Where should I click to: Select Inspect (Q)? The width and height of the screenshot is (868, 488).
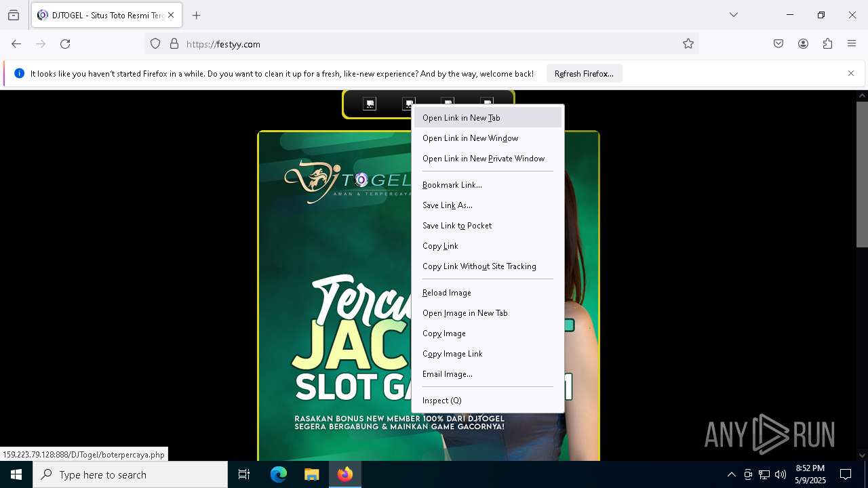[x=488, y=401]
